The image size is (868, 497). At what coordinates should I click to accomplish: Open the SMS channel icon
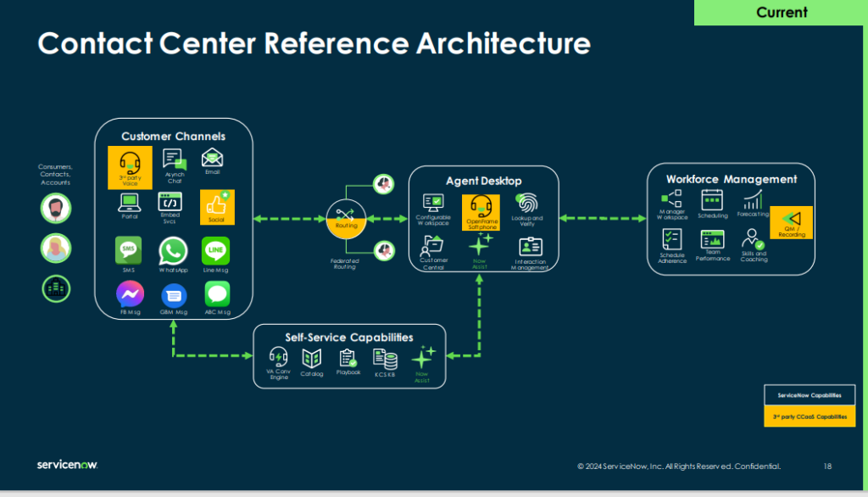(x=129, y=252)
